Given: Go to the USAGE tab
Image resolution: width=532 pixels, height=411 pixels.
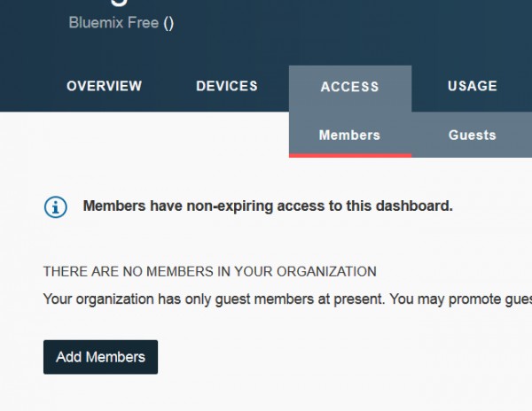Looking at the screenshot, I should [473, 86].
